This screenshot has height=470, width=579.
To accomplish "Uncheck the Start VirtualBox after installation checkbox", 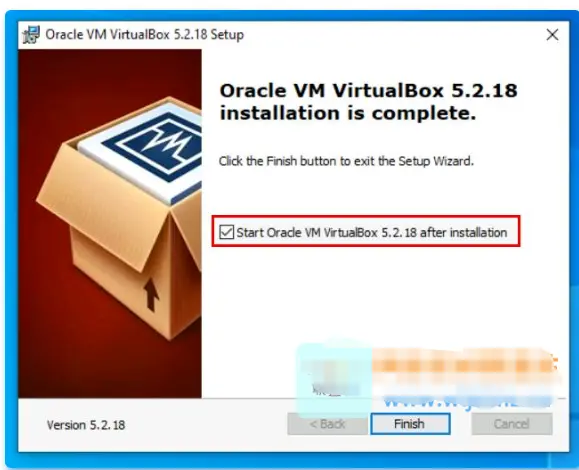I will point(226,232).
